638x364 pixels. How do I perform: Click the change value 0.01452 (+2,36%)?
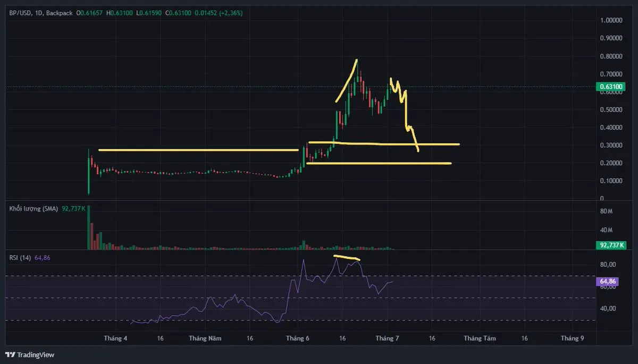click(219, 13)
